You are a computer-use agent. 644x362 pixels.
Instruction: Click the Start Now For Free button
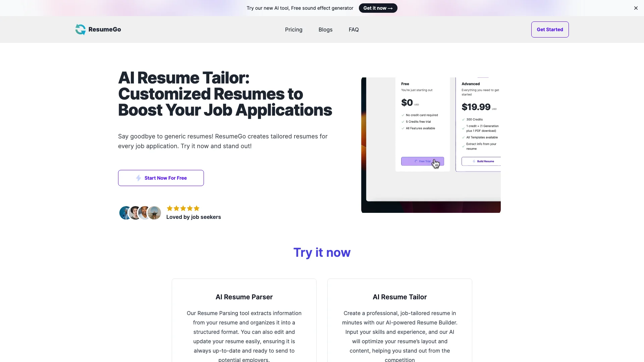pyautogui.click(x=161, y=178)
